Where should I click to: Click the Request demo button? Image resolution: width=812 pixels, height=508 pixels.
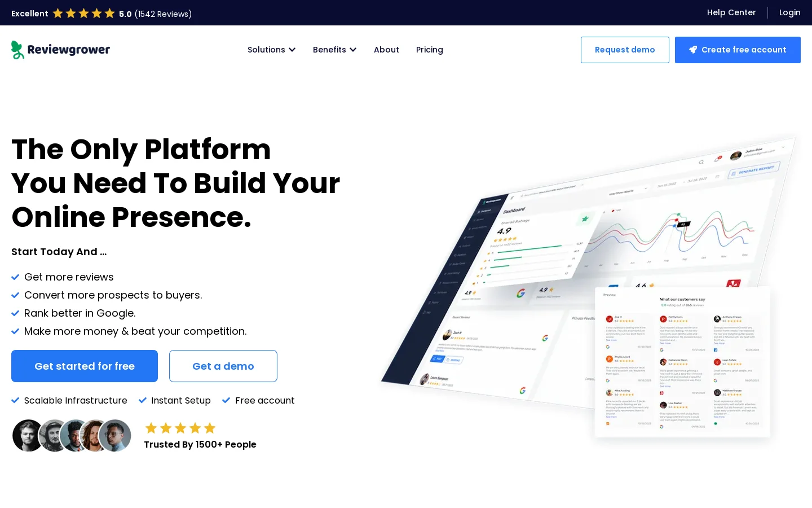625,50
